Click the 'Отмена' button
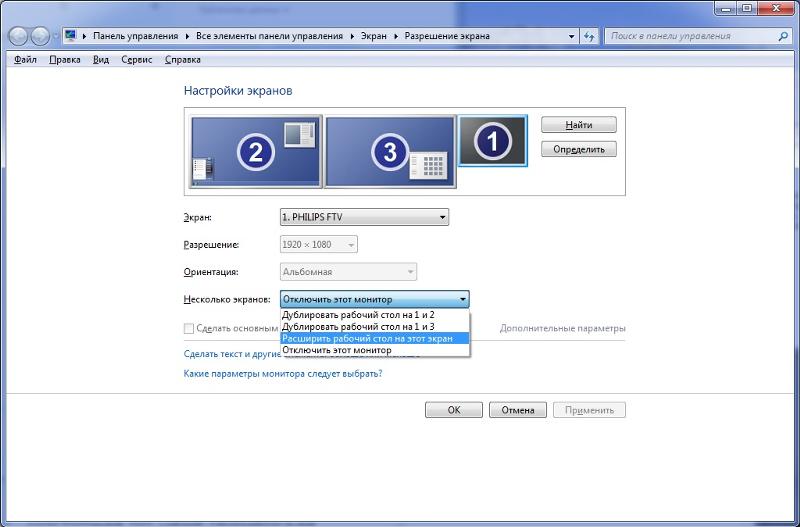Viewport: 800px width, 527px height. [517, 410]
